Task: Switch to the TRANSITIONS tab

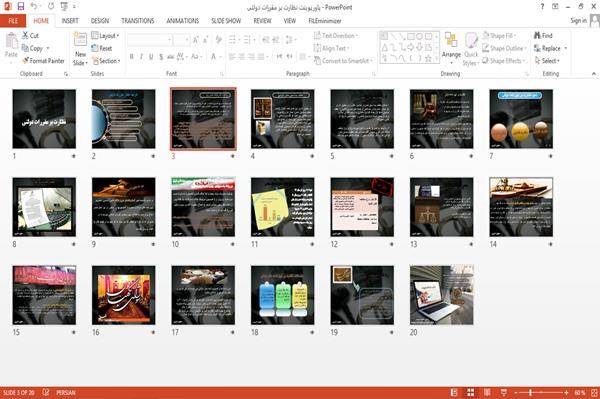Action: click(138, 21)
